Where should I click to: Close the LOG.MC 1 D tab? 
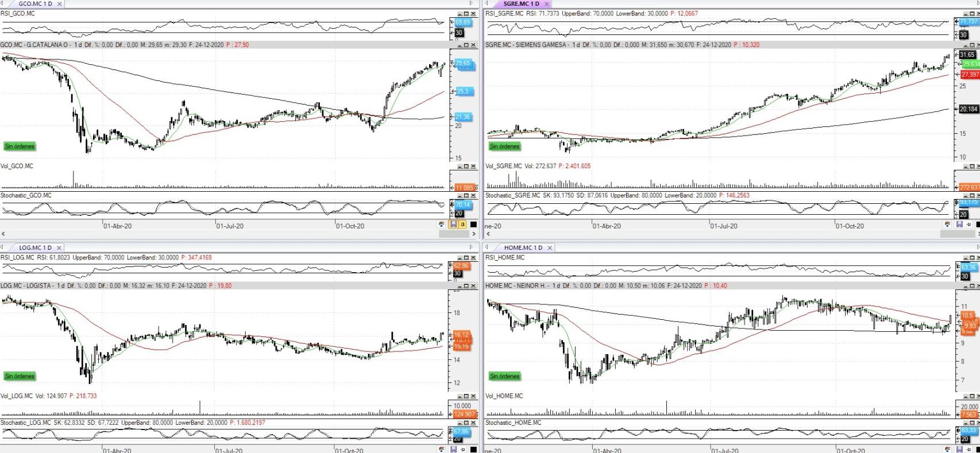pos(59,247)
